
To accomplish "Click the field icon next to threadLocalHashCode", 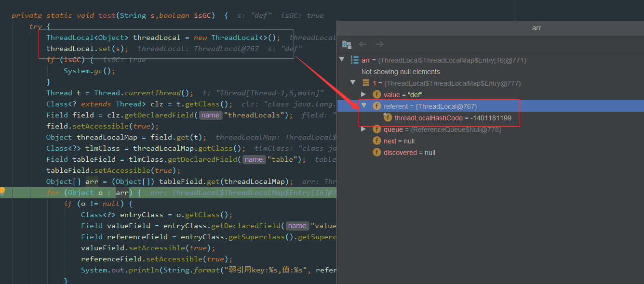I will (388, 118).
